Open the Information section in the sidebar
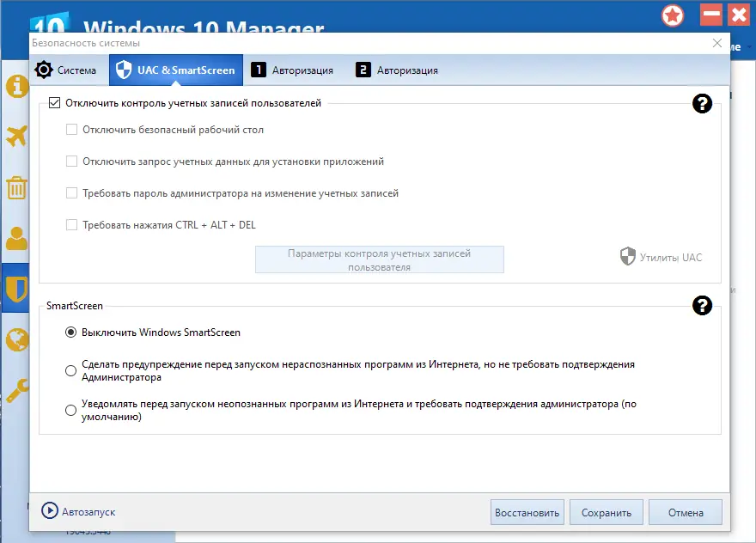Image resolution: width=756 pixels, height=543 pixels. (x=15, y=86)
